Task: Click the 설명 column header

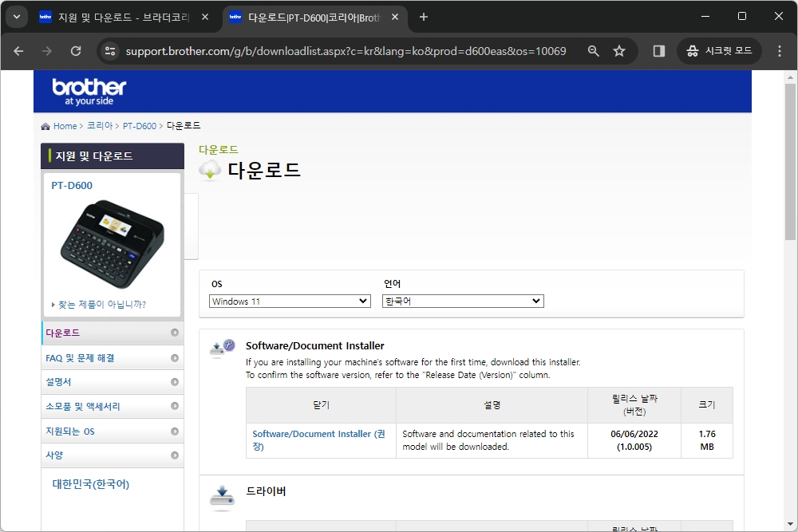Action: point(492,405)
